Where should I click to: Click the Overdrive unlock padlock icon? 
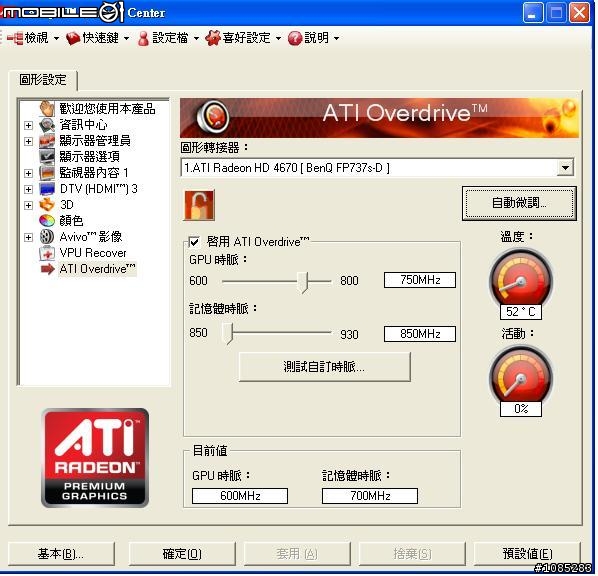click(x=199, y=205)
